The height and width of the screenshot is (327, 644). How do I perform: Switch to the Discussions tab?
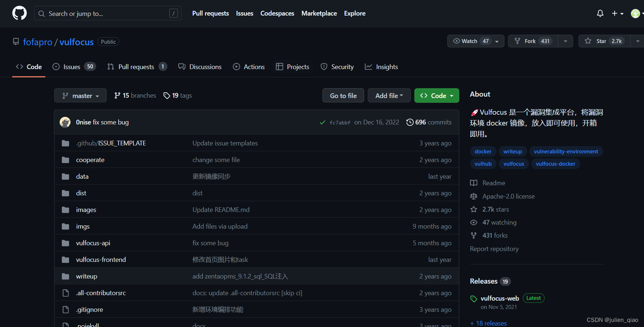pos(200,67)
